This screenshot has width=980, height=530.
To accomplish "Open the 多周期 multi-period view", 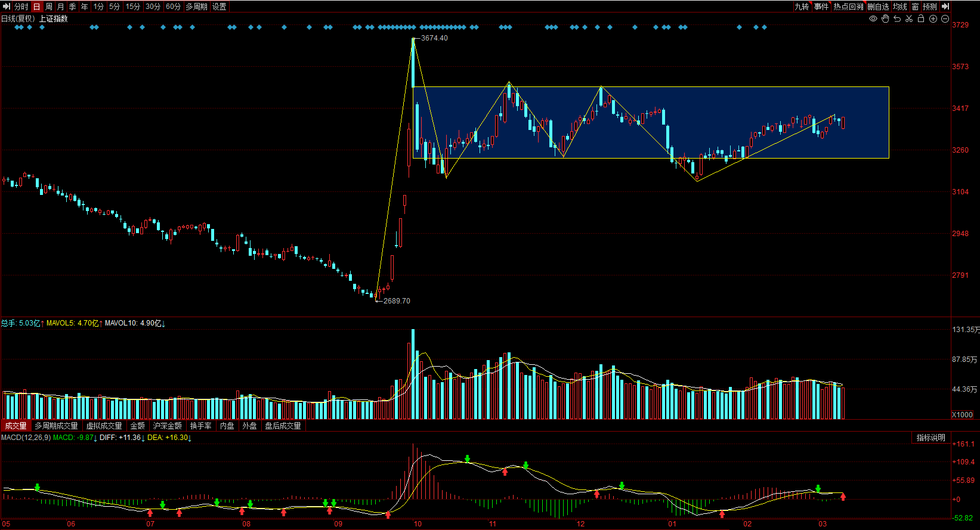I will (197, 7).
